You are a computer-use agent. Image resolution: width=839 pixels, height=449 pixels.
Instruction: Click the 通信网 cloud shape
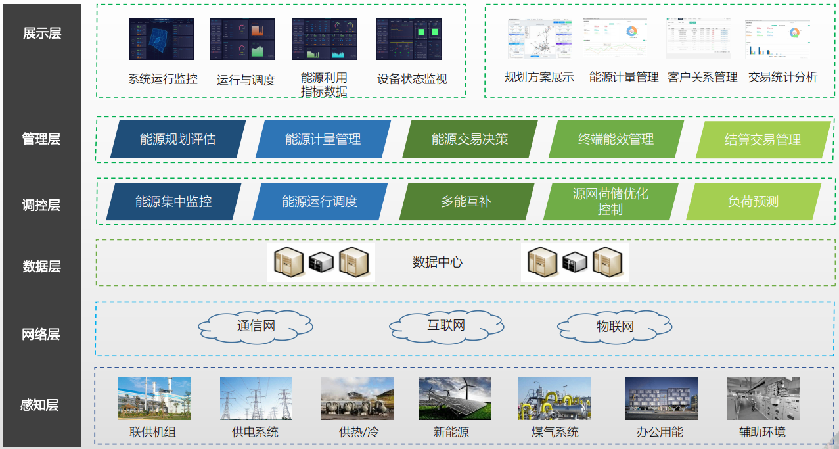[x=256, y=326]
